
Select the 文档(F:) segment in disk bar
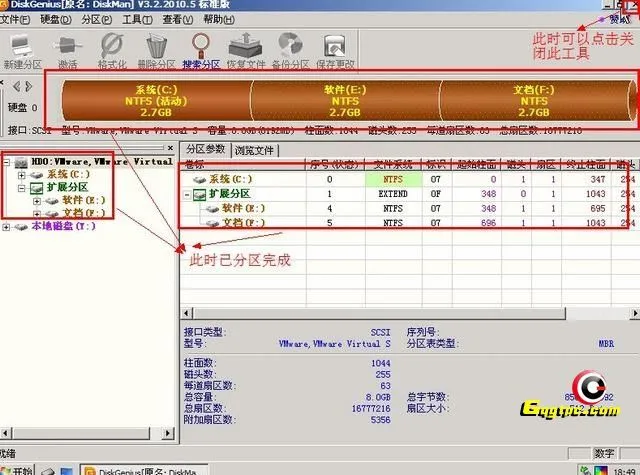pos(534,101)
